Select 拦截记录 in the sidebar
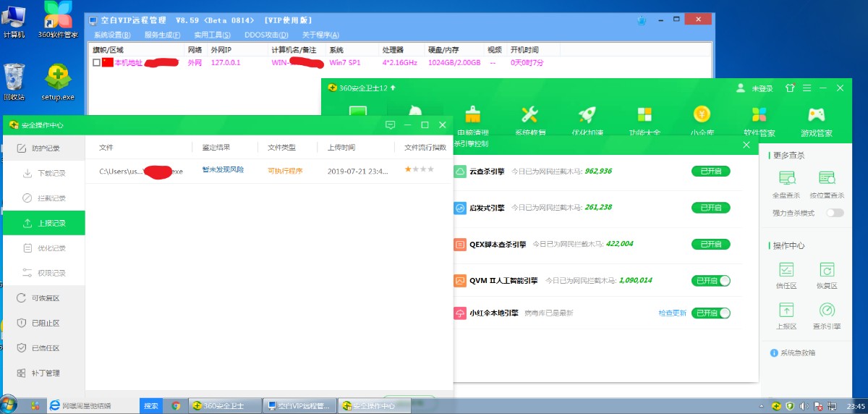Image resolution: width=868 pixels, height=414 pixels. [x=43, y=198]
